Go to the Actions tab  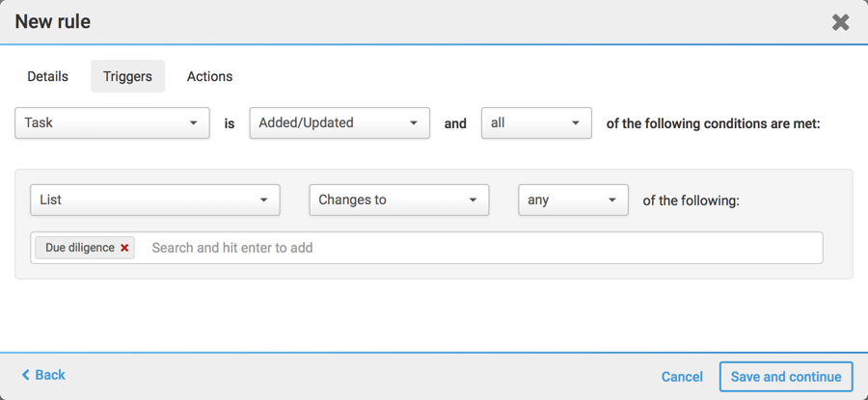click(x=209, y=77)
